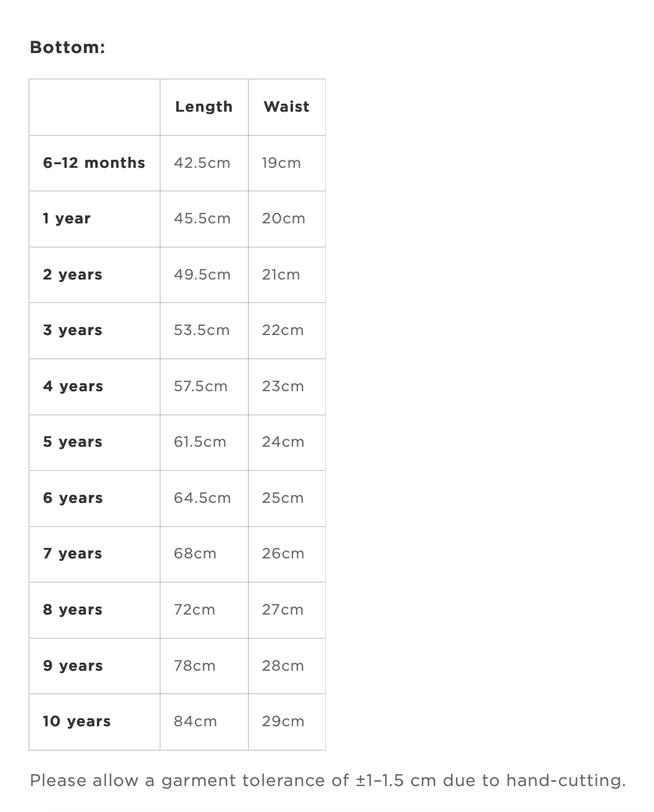
Task: Click the Length column header
Action: (204, 107)
